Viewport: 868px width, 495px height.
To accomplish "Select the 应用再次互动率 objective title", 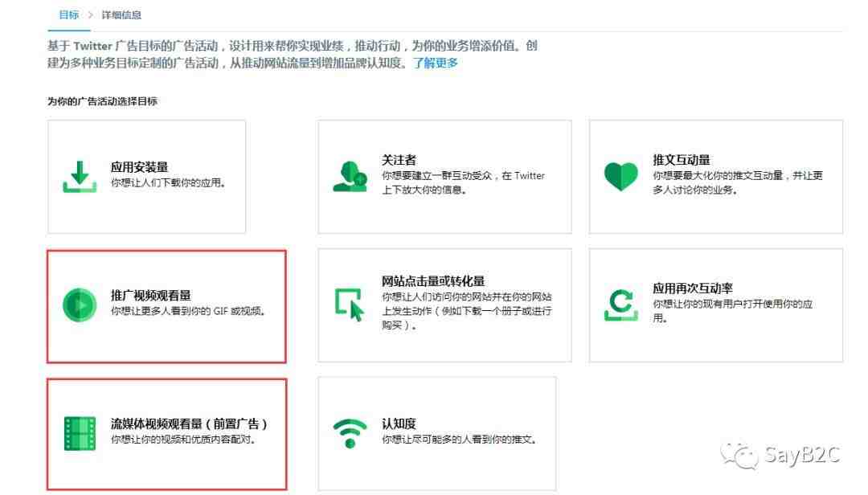I will click(x=693, y=288).
